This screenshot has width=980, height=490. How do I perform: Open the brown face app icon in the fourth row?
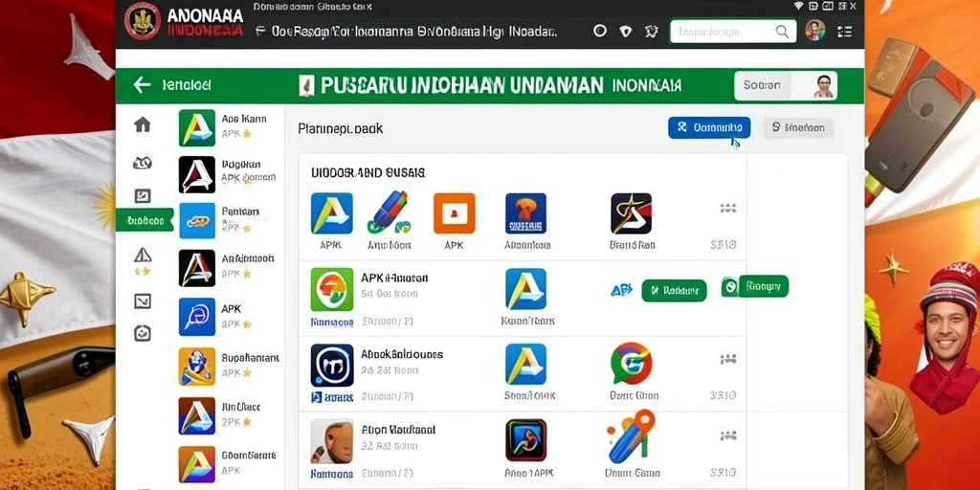(332, 440)
